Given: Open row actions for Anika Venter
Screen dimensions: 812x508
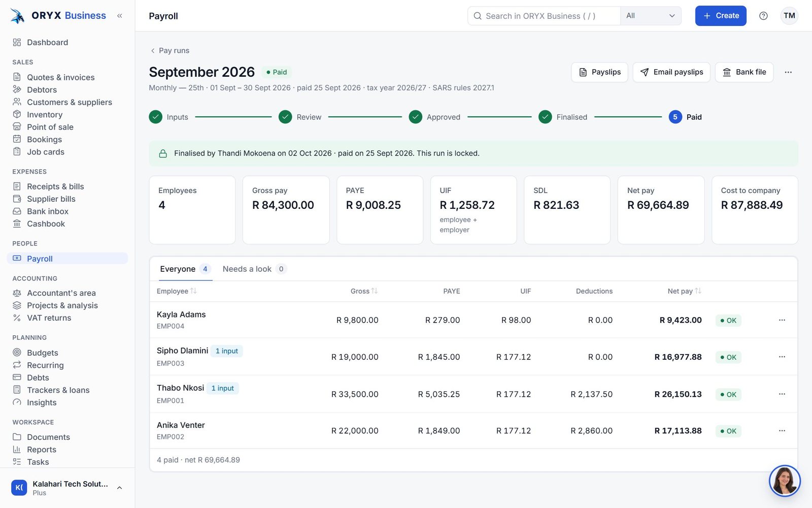Looking at the screenshot, I should (782, 430).
